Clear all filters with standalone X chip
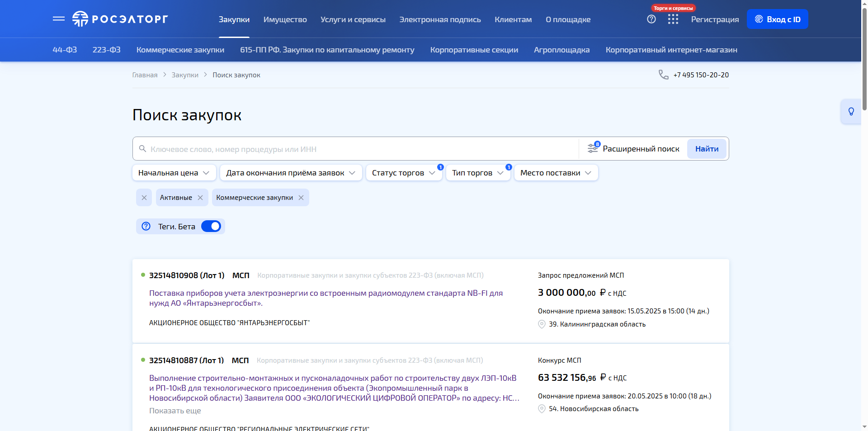 (144, 198)
